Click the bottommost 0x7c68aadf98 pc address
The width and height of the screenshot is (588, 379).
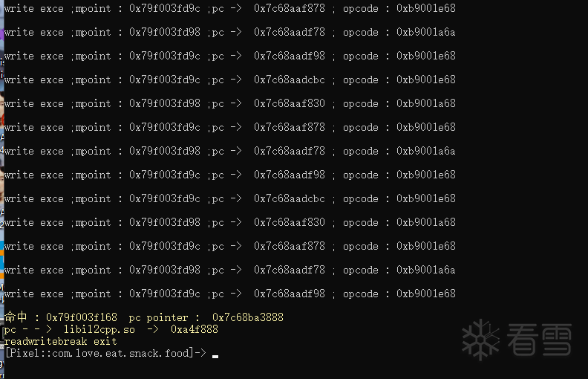pyautogui.click(x=290, y=294)
